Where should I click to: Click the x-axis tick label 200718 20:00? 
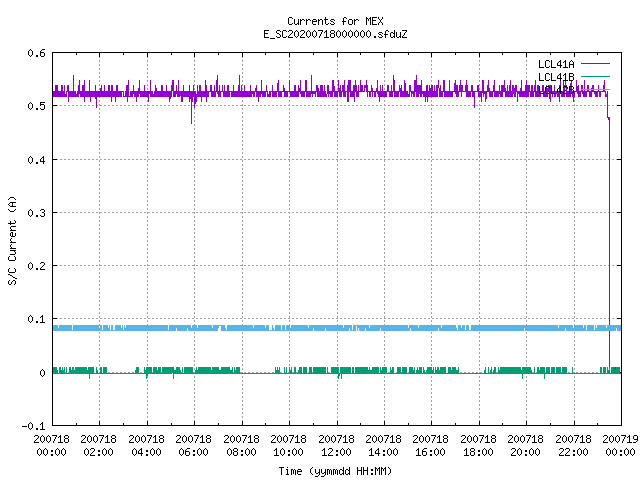(525, 445)
